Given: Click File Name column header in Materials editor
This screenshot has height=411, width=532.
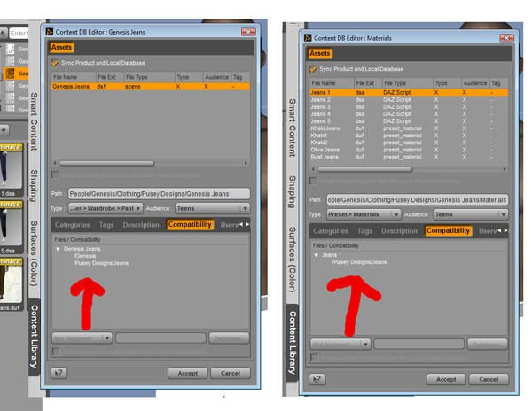Looking at the screenshot, I should coord(332,83).
